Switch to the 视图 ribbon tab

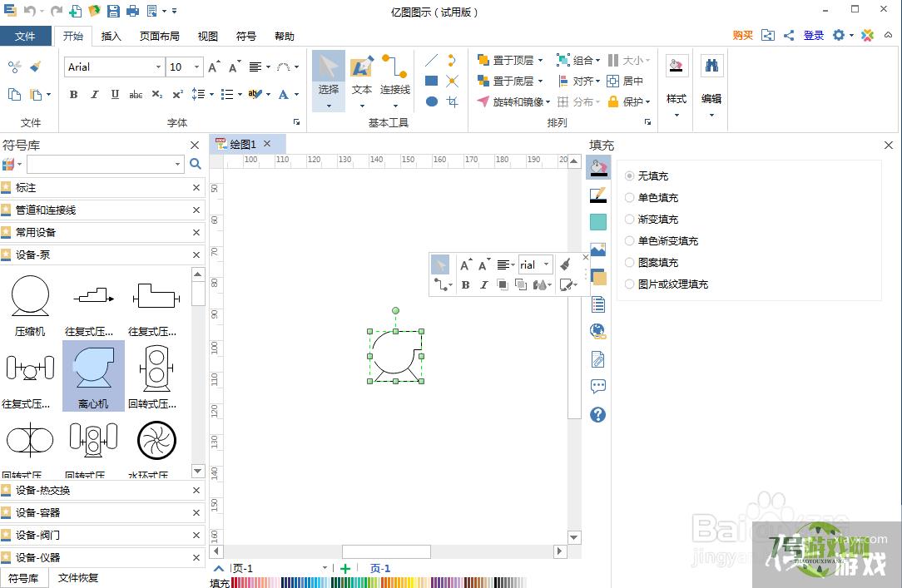[x=208, y=37]
